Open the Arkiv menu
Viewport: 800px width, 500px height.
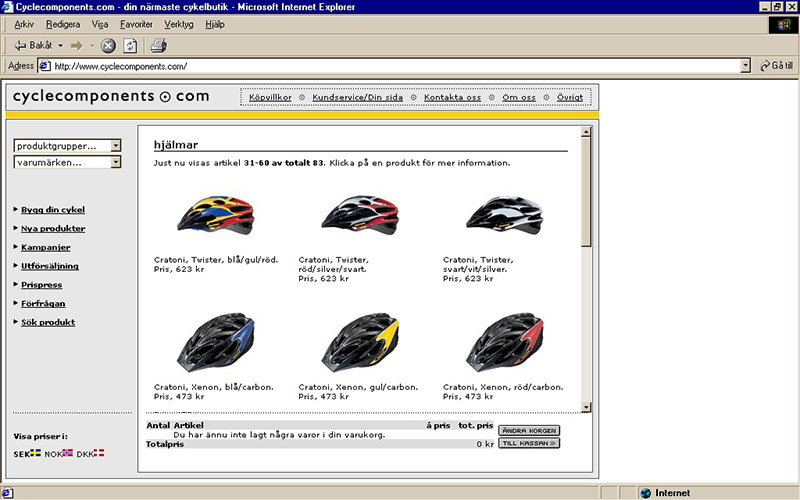click(x=24, y=24)
